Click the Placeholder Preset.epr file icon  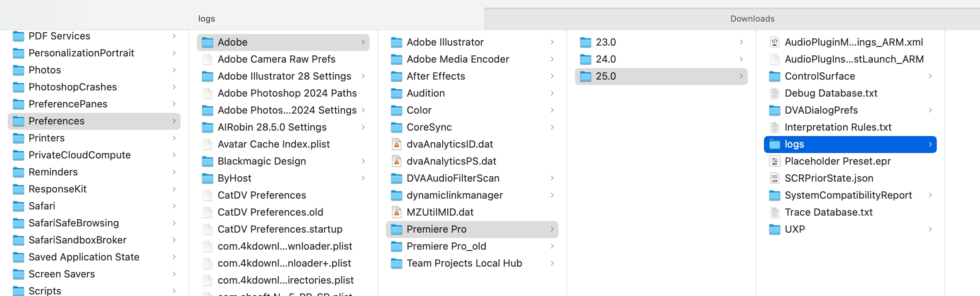[775, 161]
